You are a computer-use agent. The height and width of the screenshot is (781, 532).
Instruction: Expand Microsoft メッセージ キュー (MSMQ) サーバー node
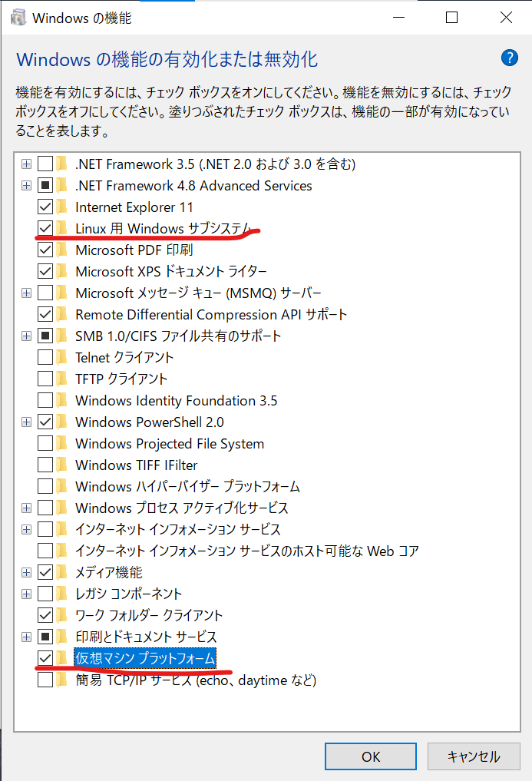[x=26, y=293]
